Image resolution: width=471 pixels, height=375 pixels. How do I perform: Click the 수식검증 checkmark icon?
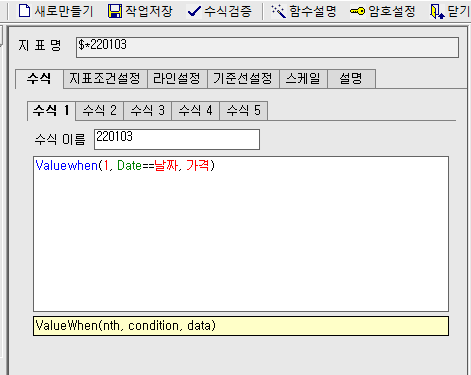coord(194,11)
